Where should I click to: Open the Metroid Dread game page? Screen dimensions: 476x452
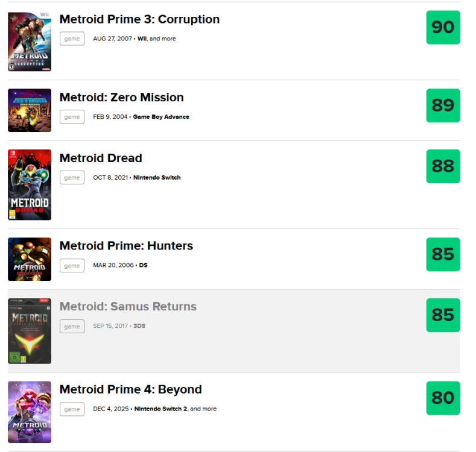(101, 159)
